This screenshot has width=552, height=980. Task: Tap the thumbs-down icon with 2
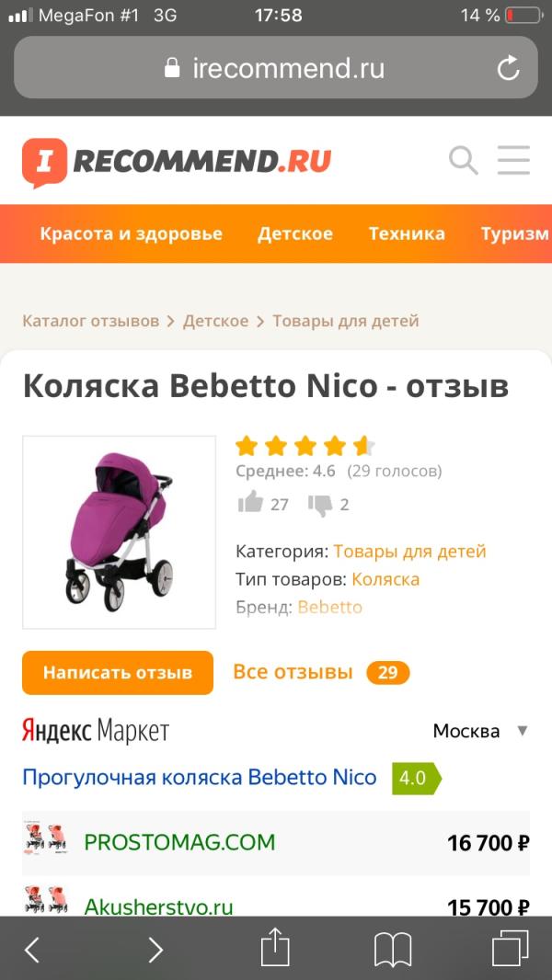[x=320, y=505]
